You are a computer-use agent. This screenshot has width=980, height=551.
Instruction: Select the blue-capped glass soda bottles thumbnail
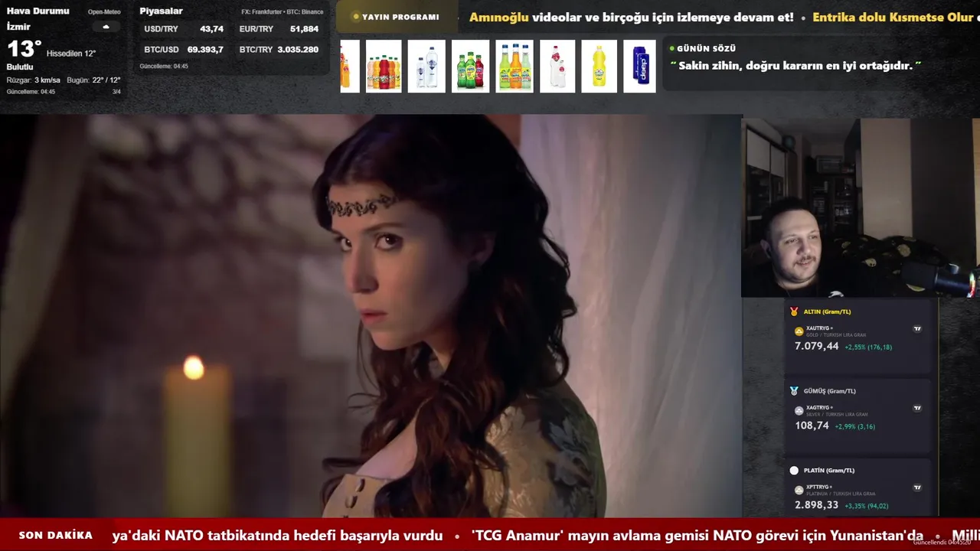(514, 67)
